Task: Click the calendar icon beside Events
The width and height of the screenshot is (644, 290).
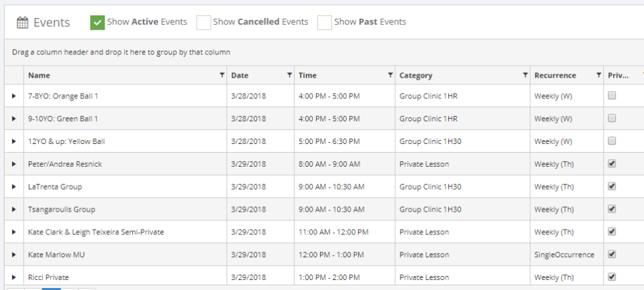Action: 22,23
